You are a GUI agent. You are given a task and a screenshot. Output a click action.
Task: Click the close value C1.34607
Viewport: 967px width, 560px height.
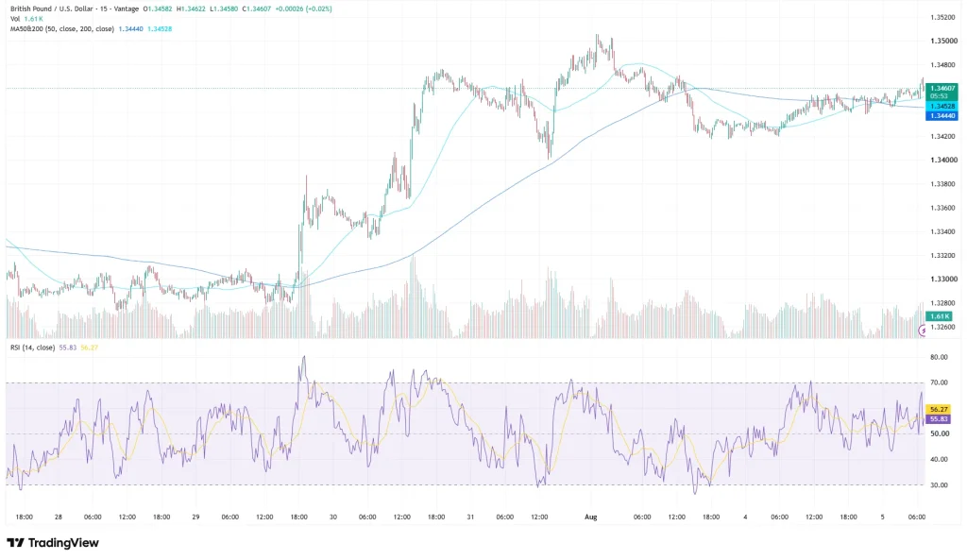[256, 9]
